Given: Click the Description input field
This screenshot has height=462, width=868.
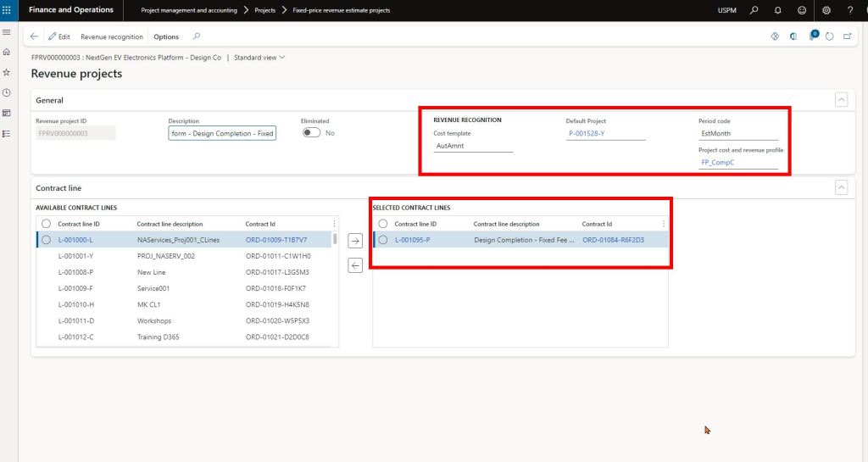Looking at the screenshot, I should pyautogui.click(x=222, y=133).
